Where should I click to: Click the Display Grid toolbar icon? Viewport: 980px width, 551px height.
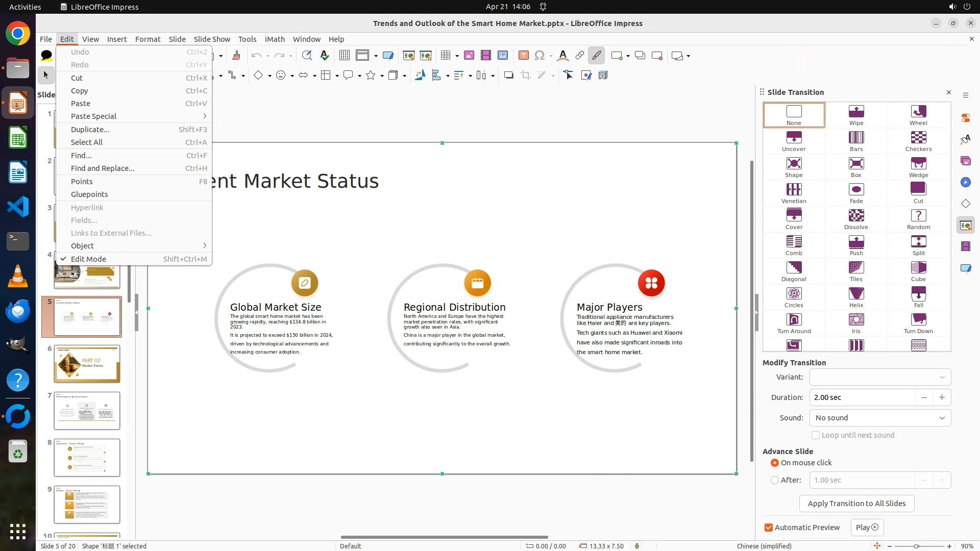point(345,56)
